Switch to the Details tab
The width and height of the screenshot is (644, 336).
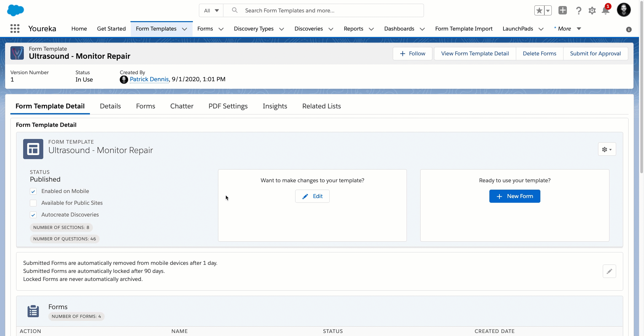tap(110, 106)
